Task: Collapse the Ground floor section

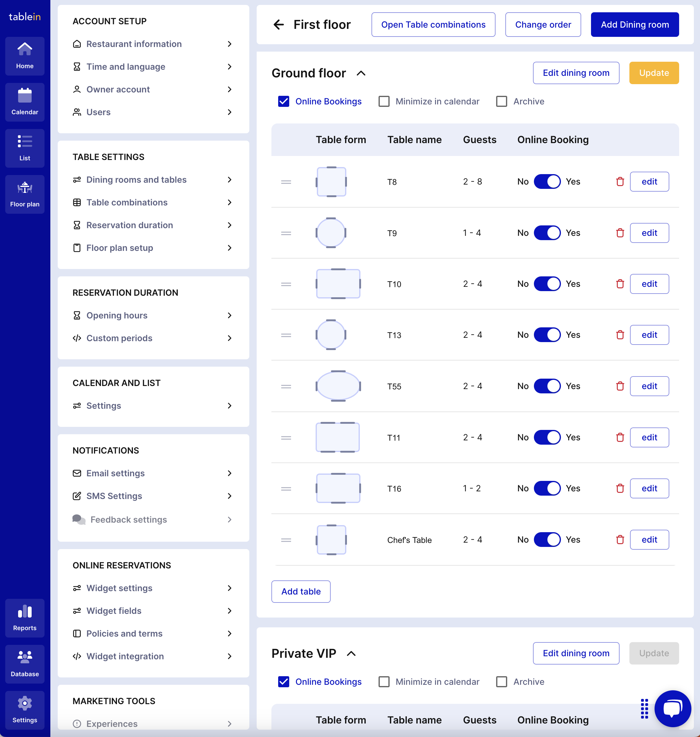Action: pyautogui.click(x=361, y=73)
